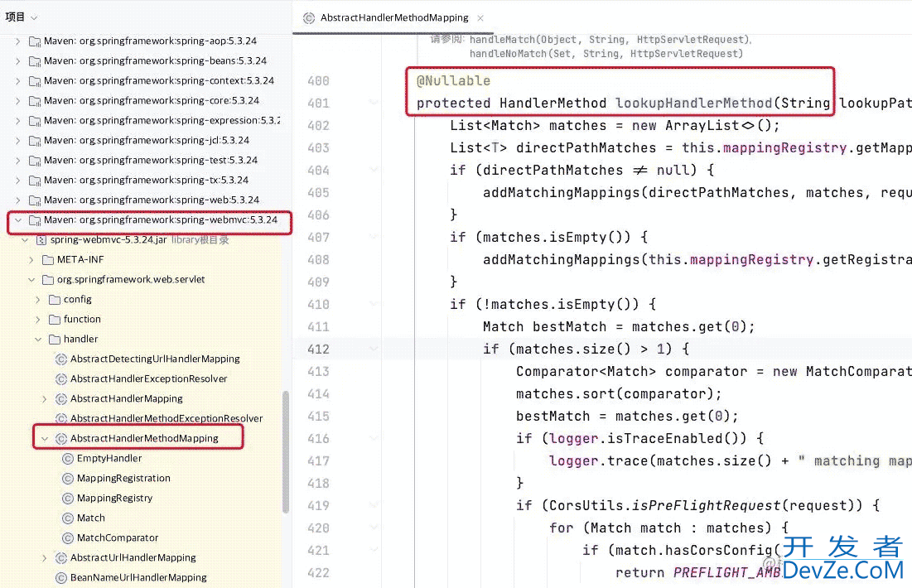Click the class icon beside AbstractHandlerExceptionResolver
This screenshot has height=588, width=912.
pos(61,379)
